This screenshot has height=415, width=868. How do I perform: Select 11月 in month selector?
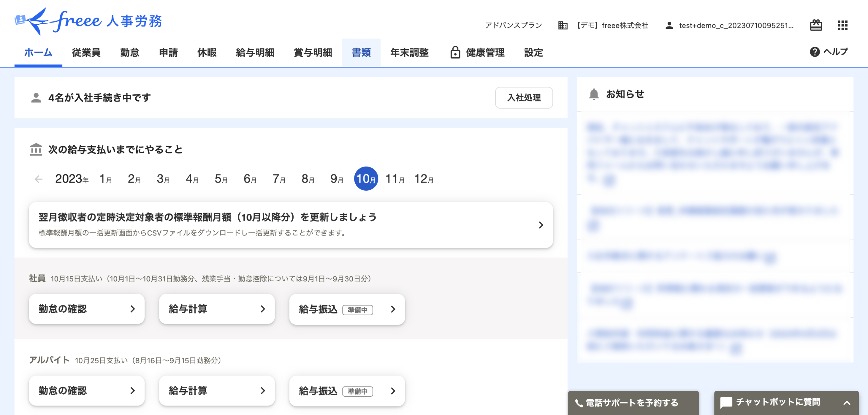pos(395,179)
